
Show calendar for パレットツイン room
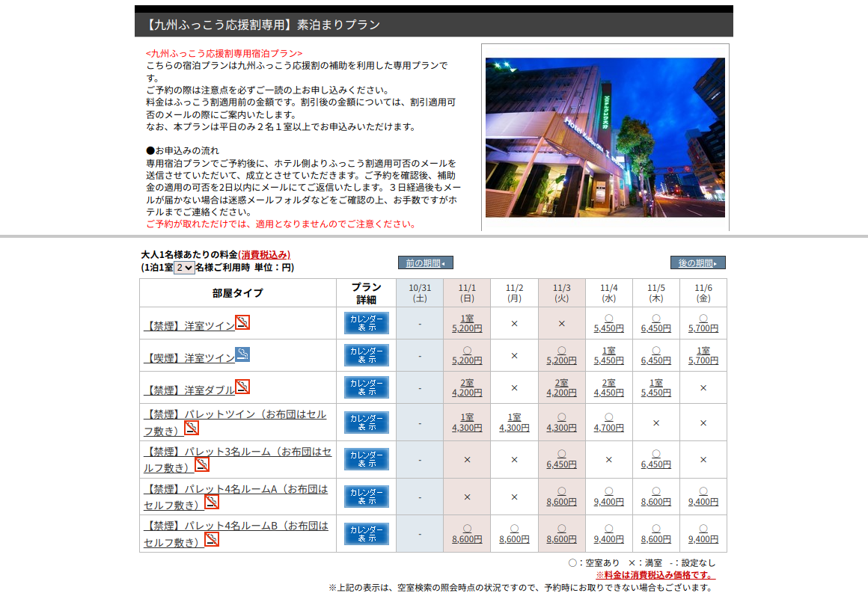(x=367, y=423)
